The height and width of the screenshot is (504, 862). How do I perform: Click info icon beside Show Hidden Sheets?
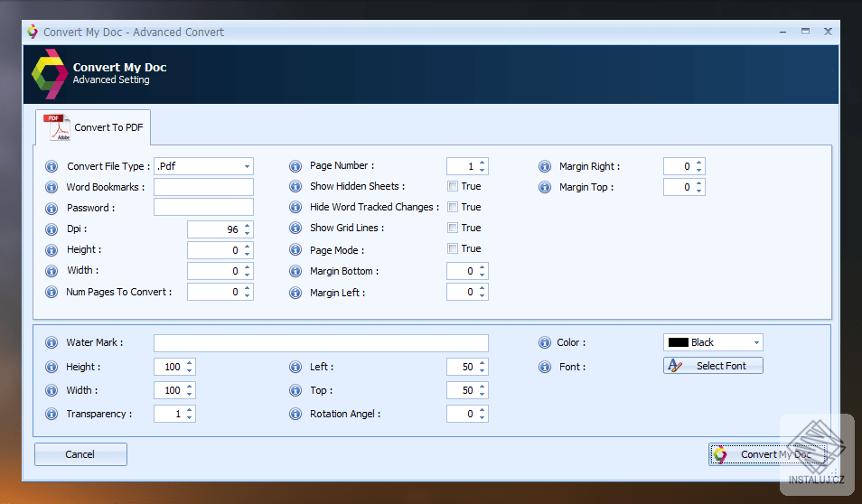[295, 186]
